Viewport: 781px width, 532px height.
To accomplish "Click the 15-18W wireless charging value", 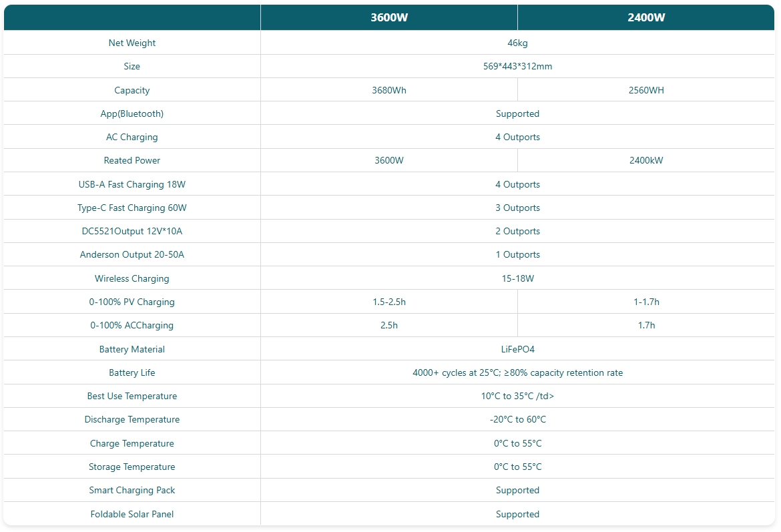I will pyautogui.click(x=517, y=278).
